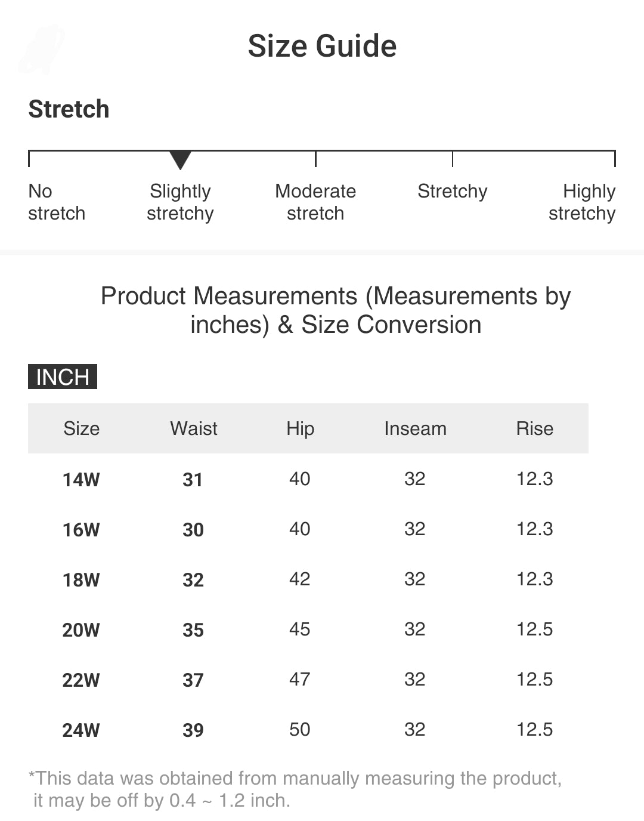644x821 pixels.
Task: Click the "Size Guide" title
Action: click(322, 46)
